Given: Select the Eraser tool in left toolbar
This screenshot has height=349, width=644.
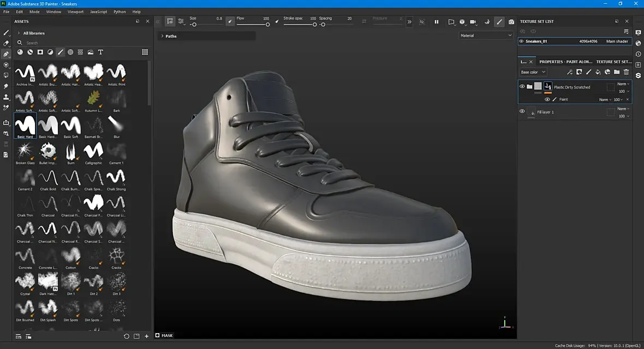Looking at the screenshot, I should coord(6,43).
